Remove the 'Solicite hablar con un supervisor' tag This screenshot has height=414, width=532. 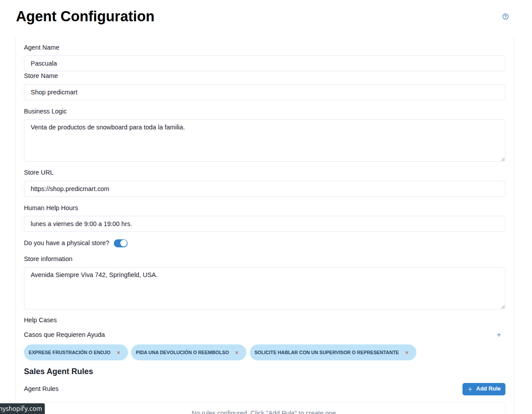click(x=407, y=353)
